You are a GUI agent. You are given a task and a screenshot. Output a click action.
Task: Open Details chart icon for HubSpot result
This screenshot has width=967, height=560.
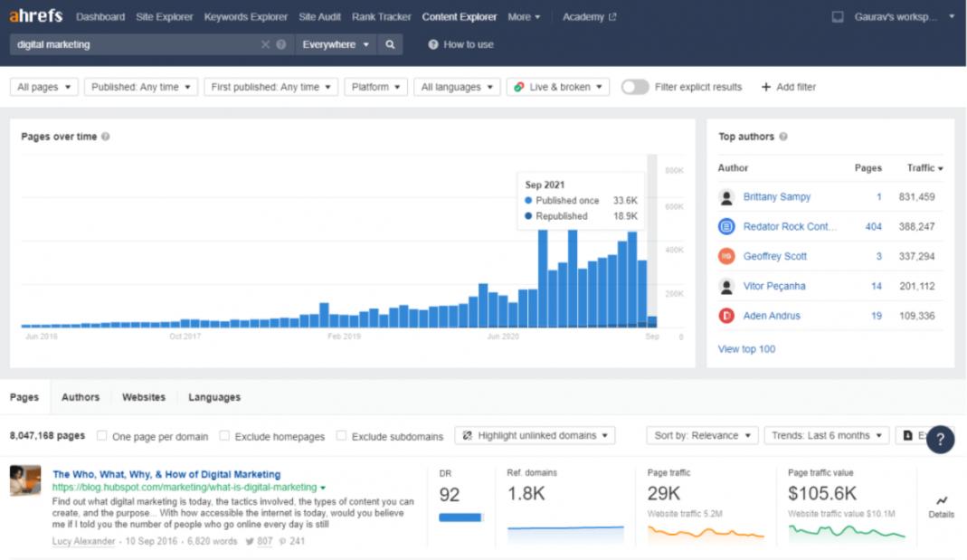(941, 505)
